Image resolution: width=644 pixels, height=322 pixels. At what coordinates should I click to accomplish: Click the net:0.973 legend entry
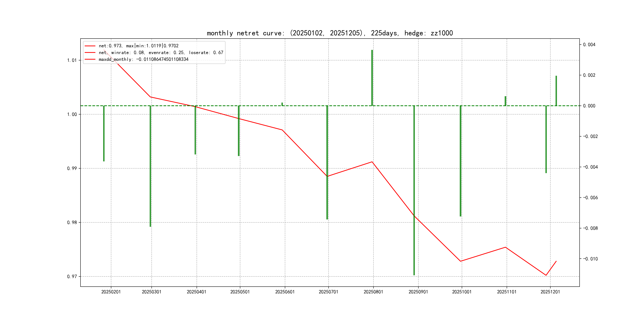click(x=139, y=46)
